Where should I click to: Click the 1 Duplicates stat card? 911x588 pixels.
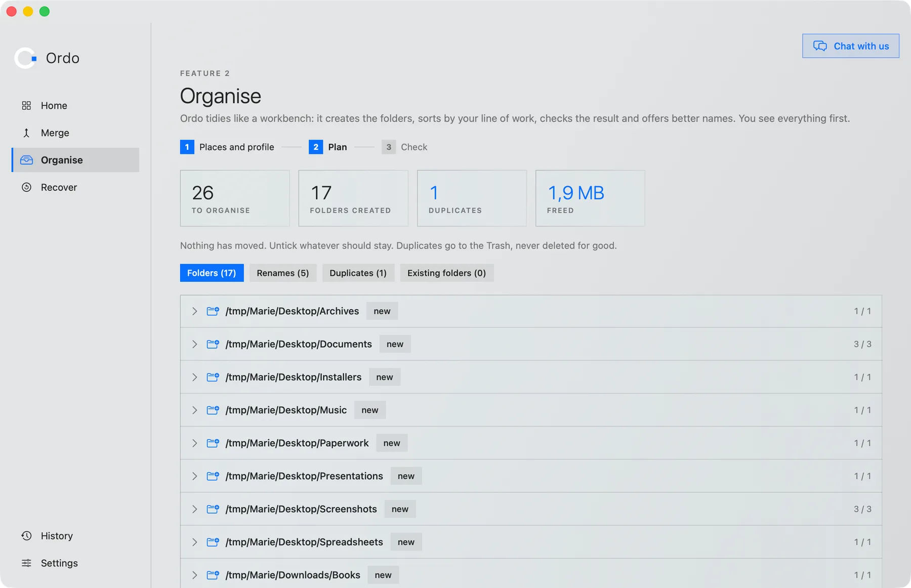coord(472,198)
